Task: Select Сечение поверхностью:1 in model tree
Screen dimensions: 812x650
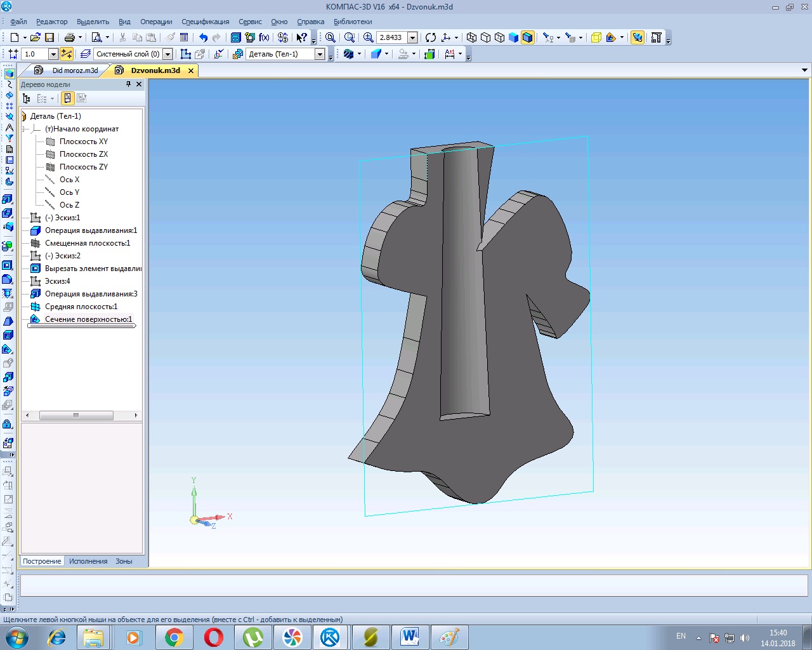Action: click(88, 319)
